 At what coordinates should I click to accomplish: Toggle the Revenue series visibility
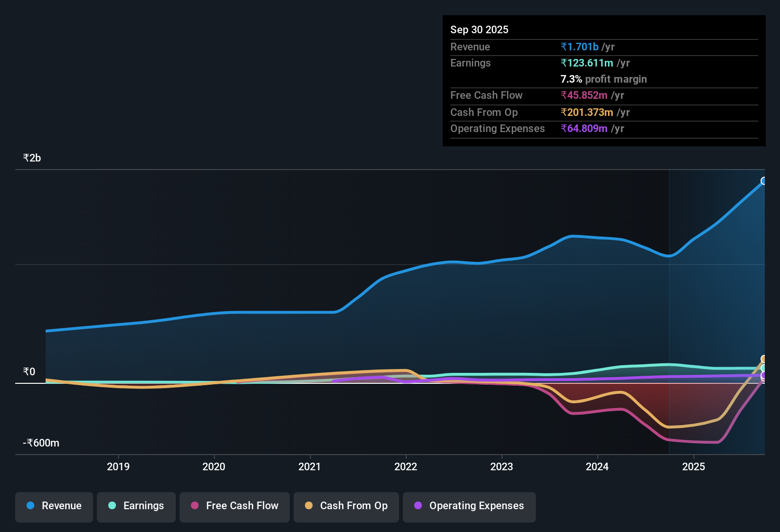click(54, 507)
